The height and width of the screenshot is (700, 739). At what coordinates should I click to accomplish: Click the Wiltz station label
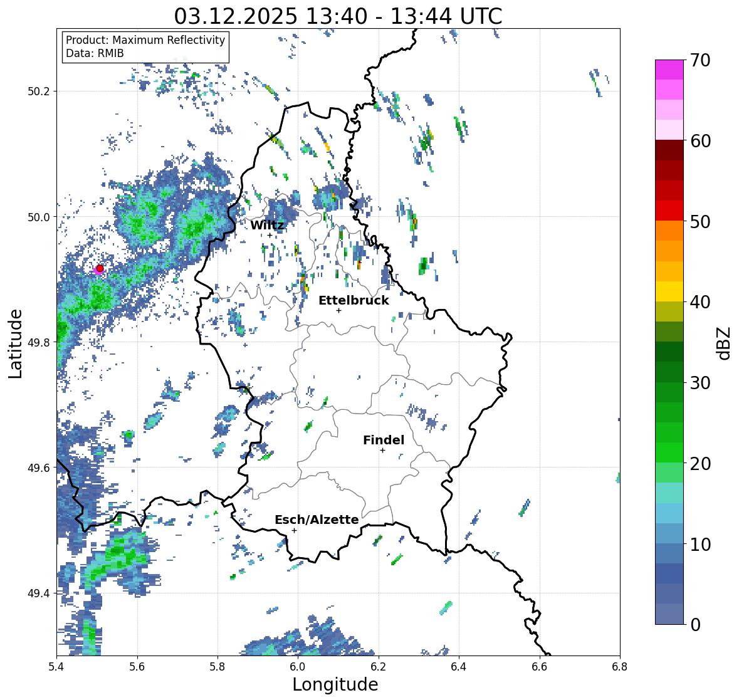(267, 225)
